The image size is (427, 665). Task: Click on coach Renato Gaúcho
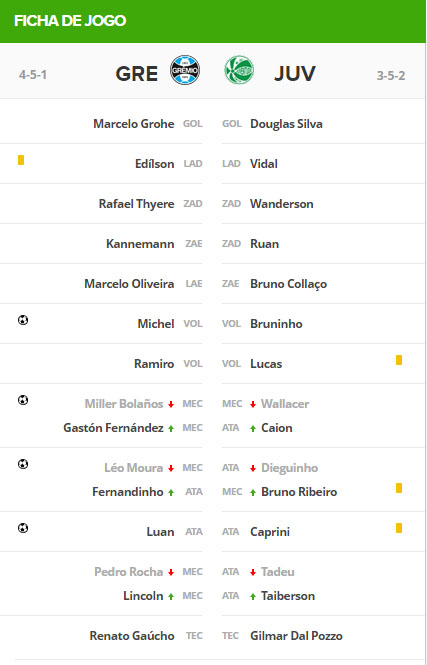point(132,636)
